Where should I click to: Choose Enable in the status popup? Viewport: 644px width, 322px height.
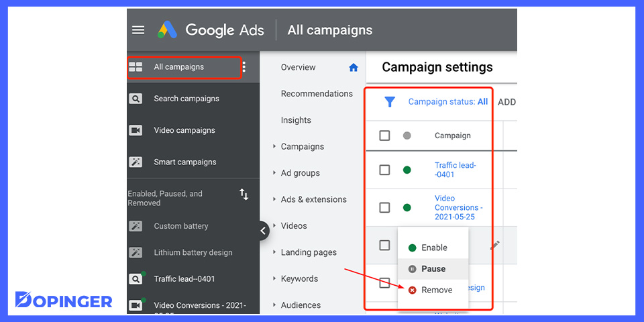tap(433, 248)
